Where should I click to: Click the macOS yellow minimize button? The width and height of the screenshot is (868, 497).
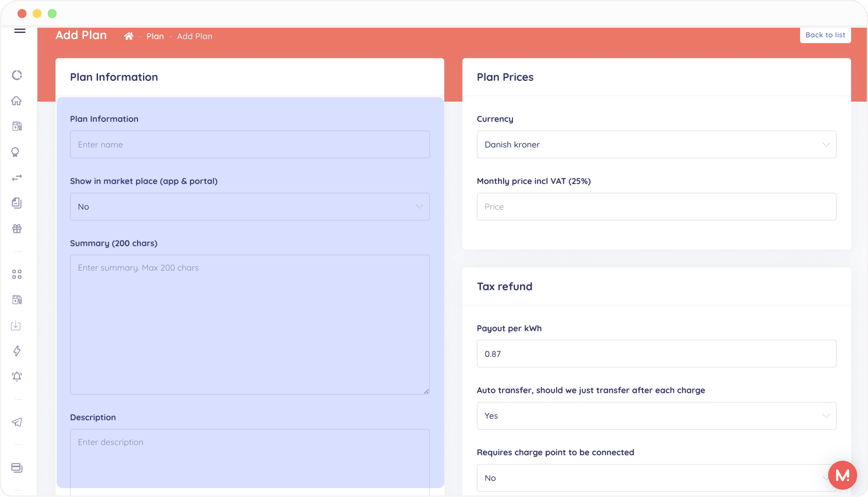37,14
